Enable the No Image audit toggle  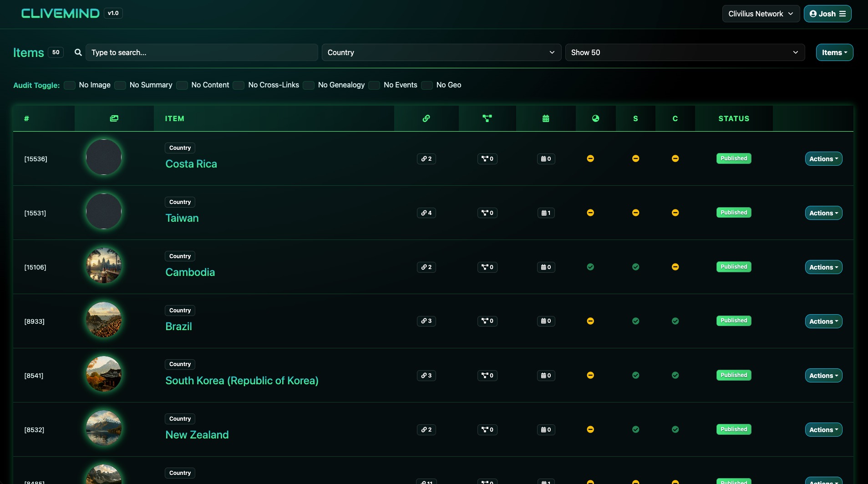click(70, 85)
